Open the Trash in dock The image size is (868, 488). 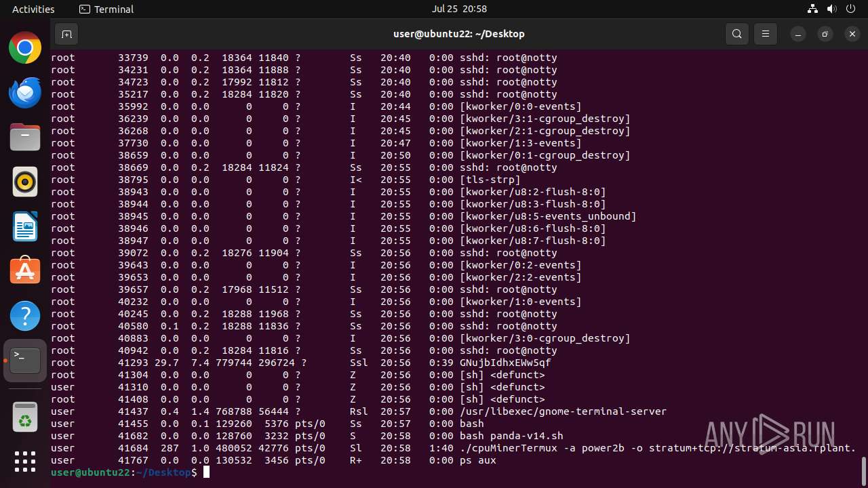point(25,417)
